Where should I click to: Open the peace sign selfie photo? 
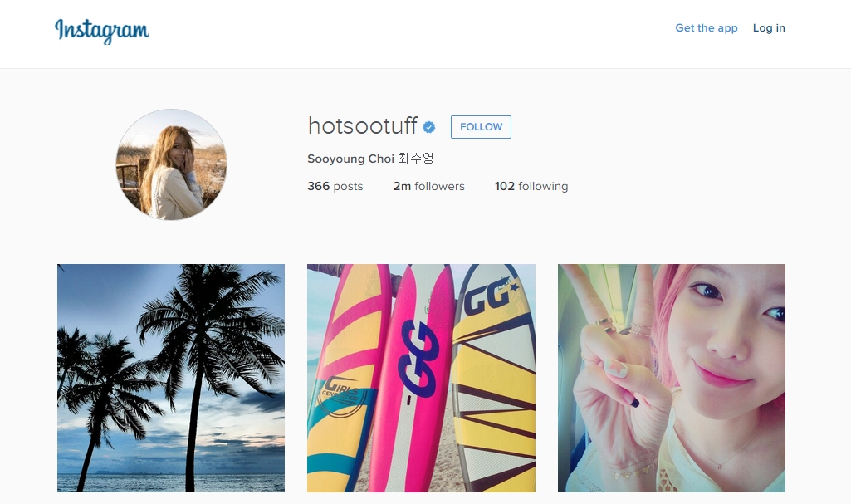(x=672, y=378)
